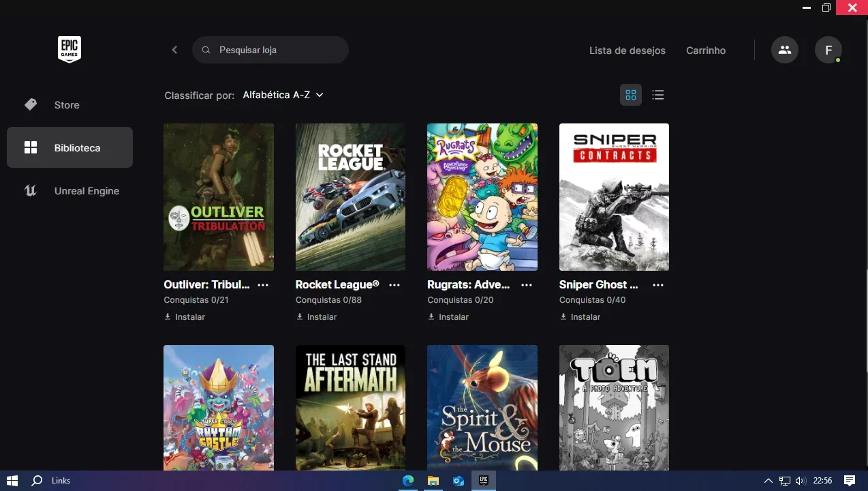Open Microsoft Edge from the taskbar
The image size is (868, 491).
(407, 481)
